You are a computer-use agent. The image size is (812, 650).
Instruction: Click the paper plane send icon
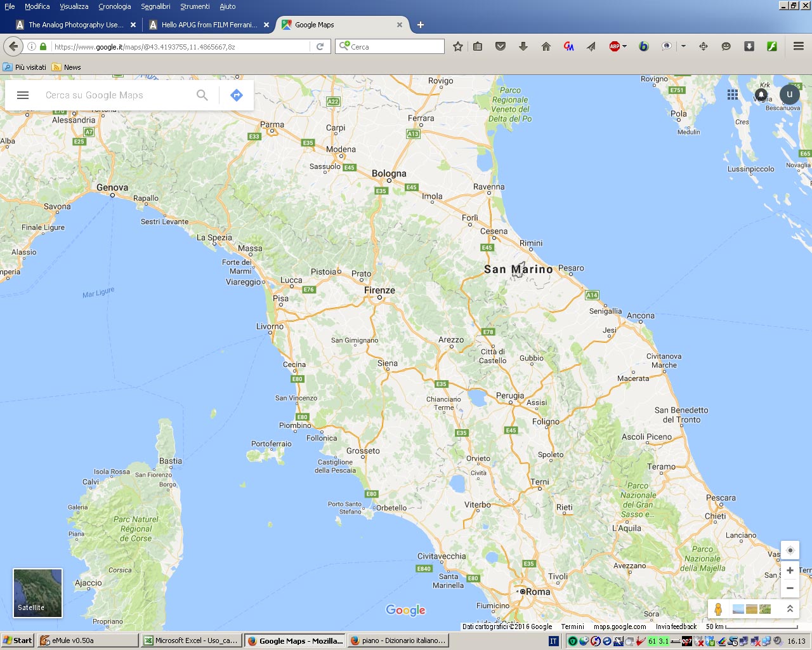pyautogui.click(x=591, y=46)
